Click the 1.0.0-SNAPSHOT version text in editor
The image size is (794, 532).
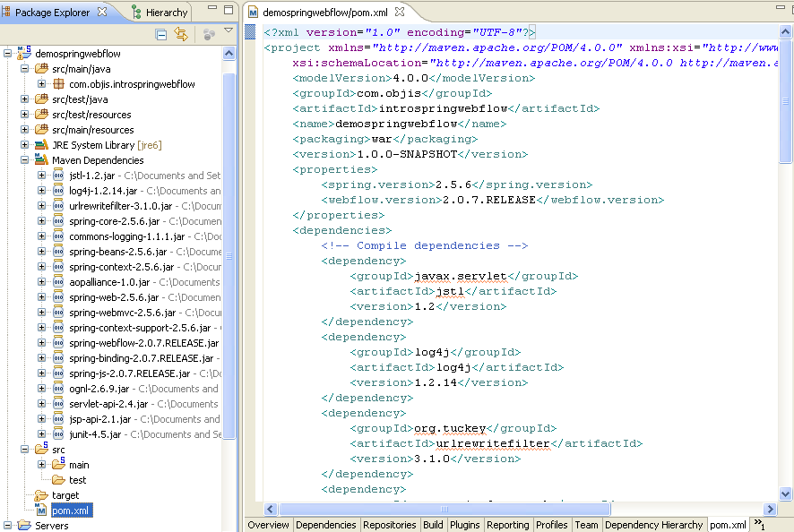click(407, 154)
